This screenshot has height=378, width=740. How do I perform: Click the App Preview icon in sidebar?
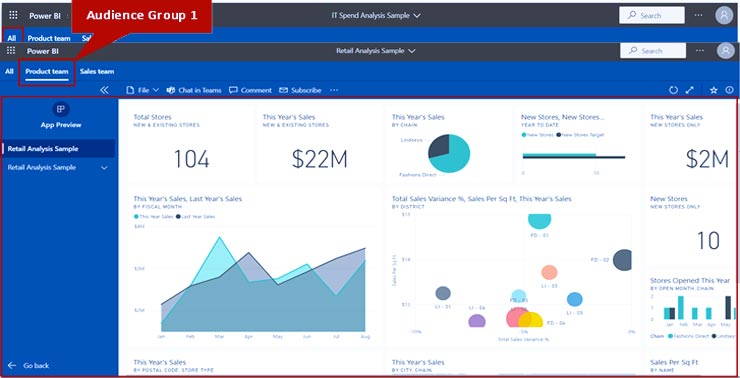point(60,109)
